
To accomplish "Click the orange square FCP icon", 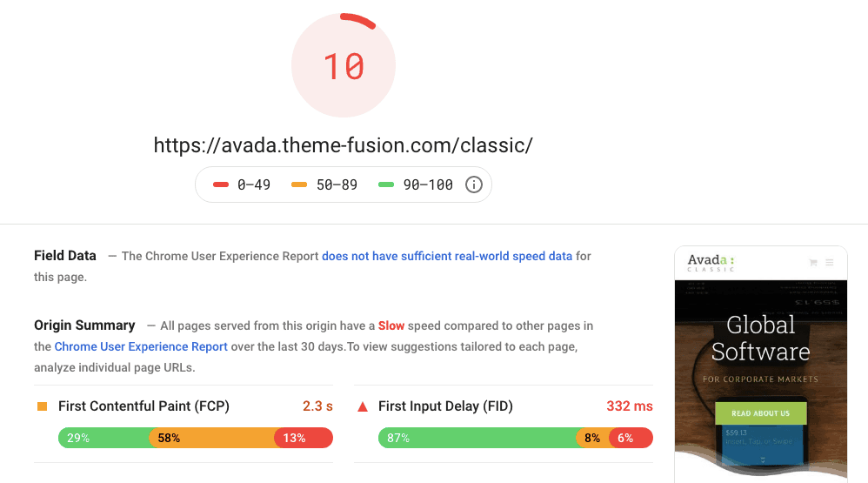I will (x=42, y=406).
